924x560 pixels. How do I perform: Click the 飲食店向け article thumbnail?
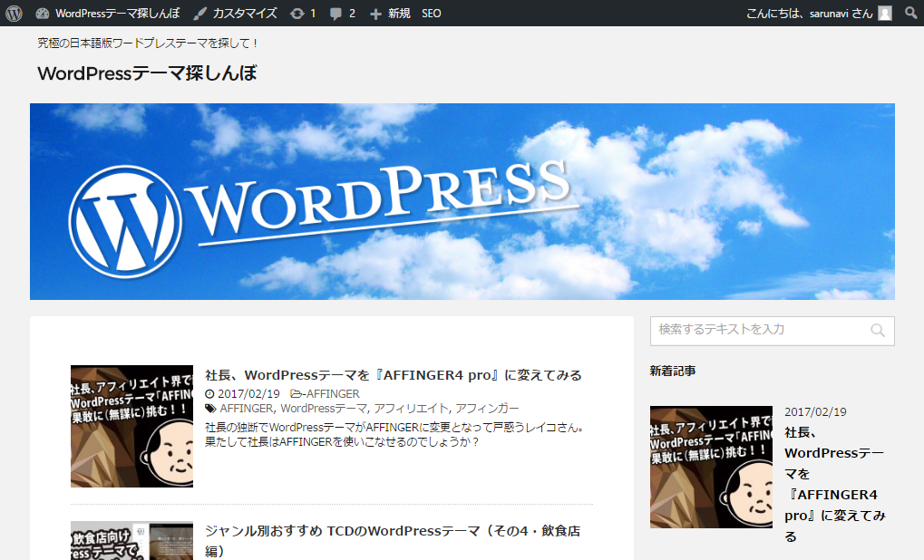(x=132, y=541)
